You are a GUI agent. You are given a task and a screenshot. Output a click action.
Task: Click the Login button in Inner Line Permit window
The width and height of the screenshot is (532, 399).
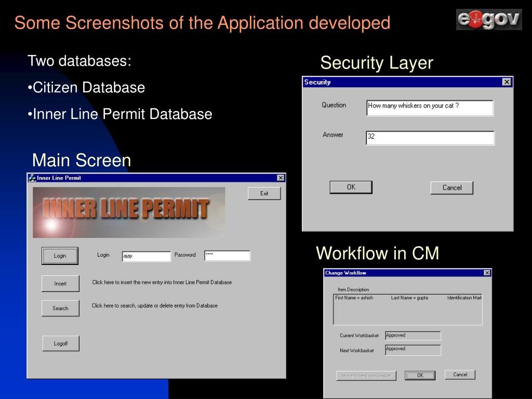[60, 256]
